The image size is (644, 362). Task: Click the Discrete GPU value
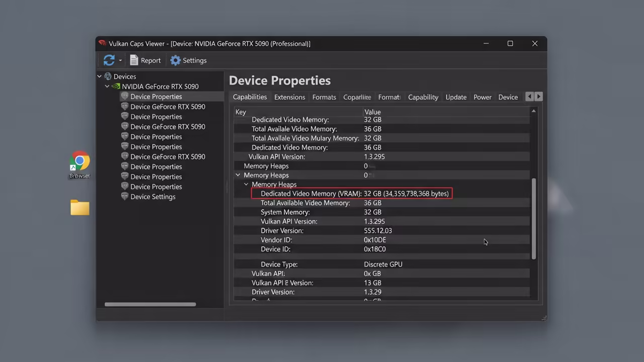[383, 264]
